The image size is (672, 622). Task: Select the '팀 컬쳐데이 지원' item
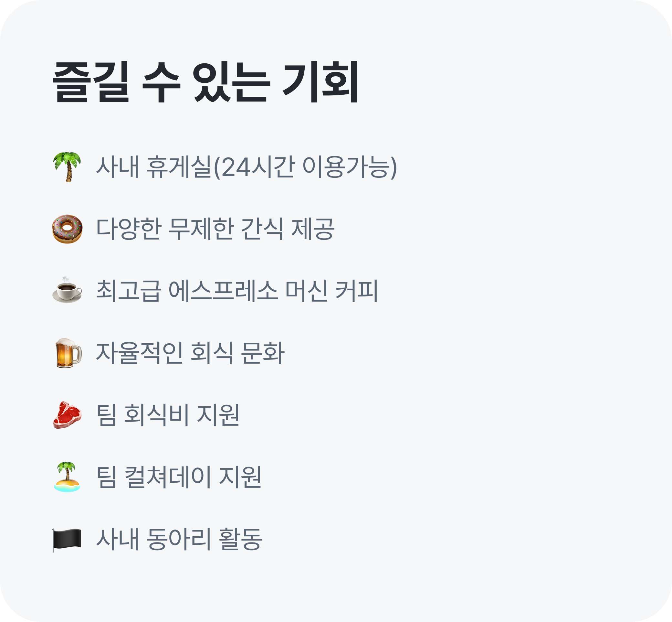pyautogui.click(x=179, y=477)
